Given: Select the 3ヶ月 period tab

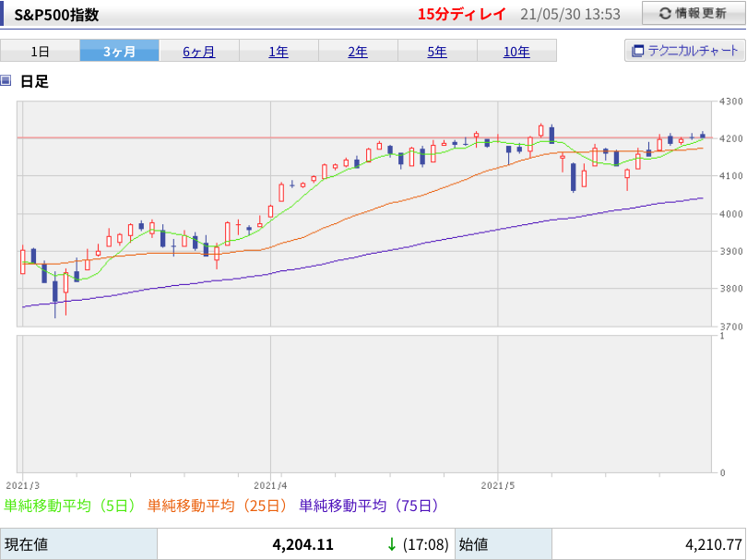Looking at the screenshot, I should coord(120,51).
